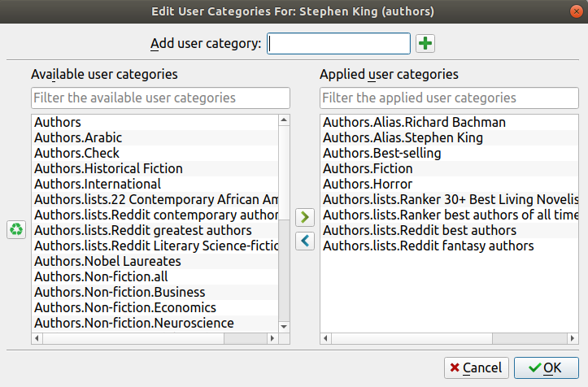Click the applied categories filter box
Image resolution: width=588 pixels, height=387 pixels.
(x=449, y=98)
